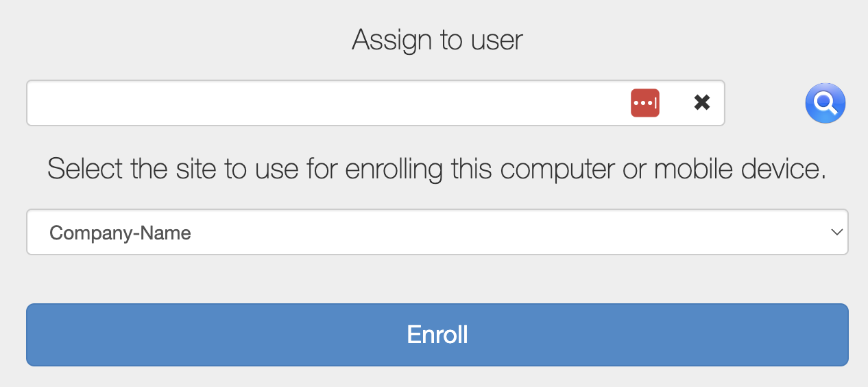
Task: Select the Company-Name option text
Action: pyautogui.click(x=120, y=233)
